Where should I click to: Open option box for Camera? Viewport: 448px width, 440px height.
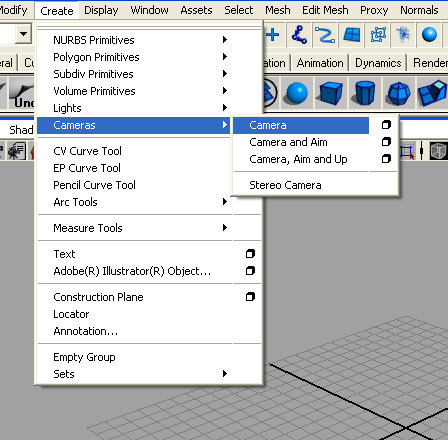[386, 125]
